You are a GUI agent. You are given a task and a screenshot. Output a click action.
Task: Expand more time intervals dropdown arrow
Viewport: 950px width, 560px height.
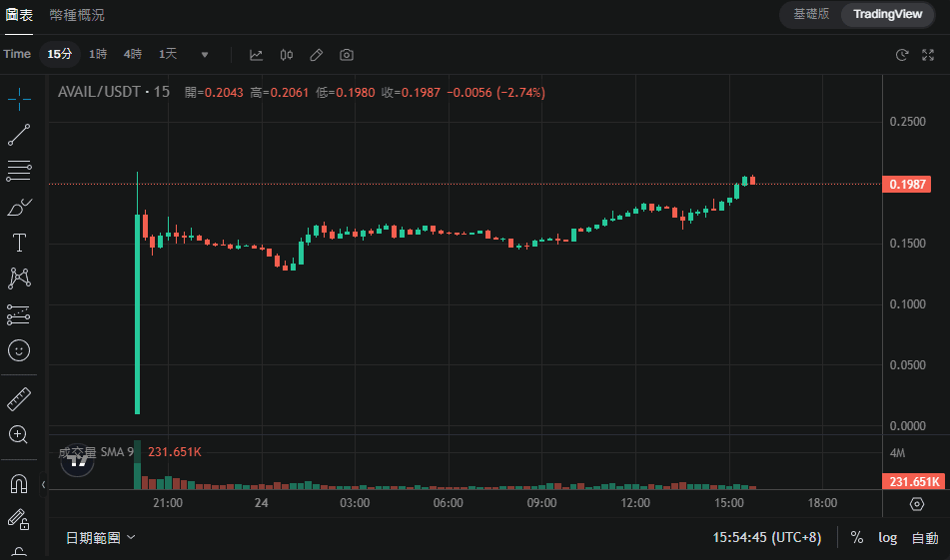(205, 55)
